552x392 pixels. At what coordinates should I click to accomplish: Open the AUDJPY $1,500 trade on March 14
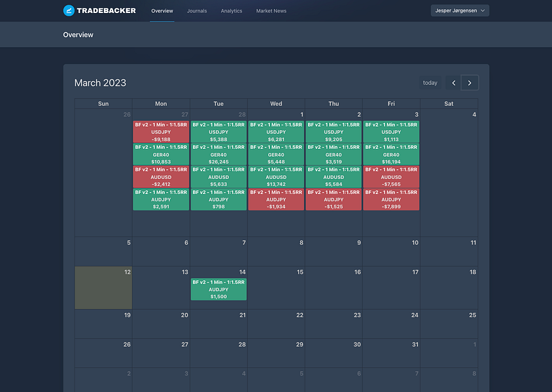pos(218,289)
